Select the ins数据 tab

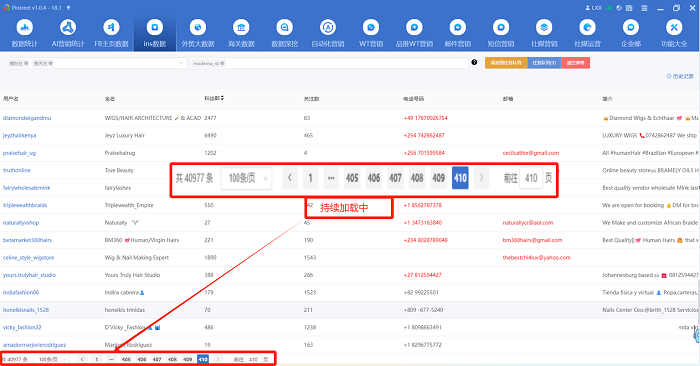(x=154, y=33)
